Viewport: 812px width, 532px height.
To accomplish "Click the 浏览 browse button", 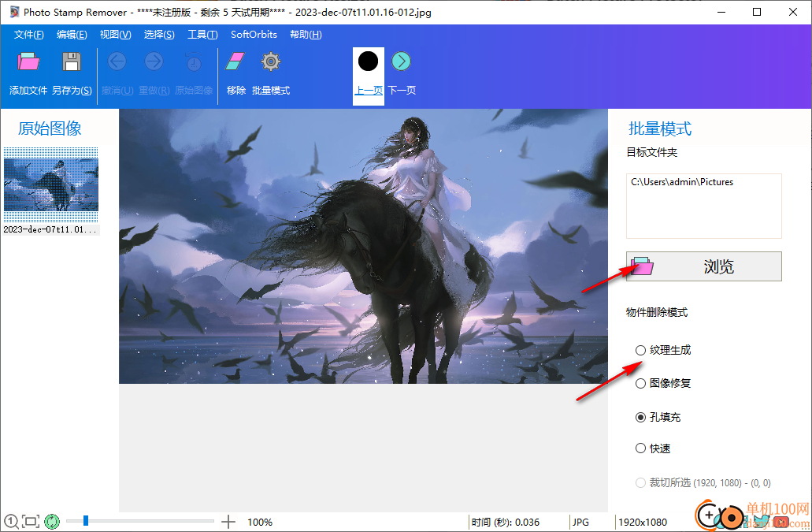I will (704, 266).
